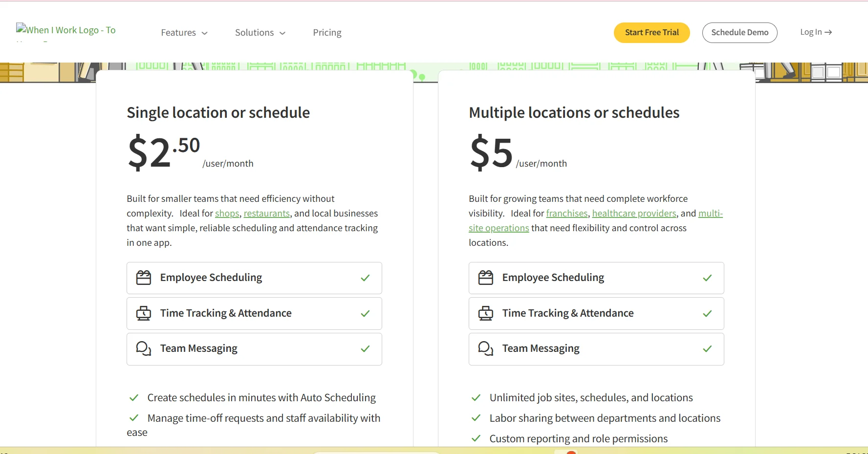Image resolution: width=868 pixels, height=454 pixels.
Task: Click checkmark beside Single location Time Tracking & Attendance
Action: click(365, 314)
